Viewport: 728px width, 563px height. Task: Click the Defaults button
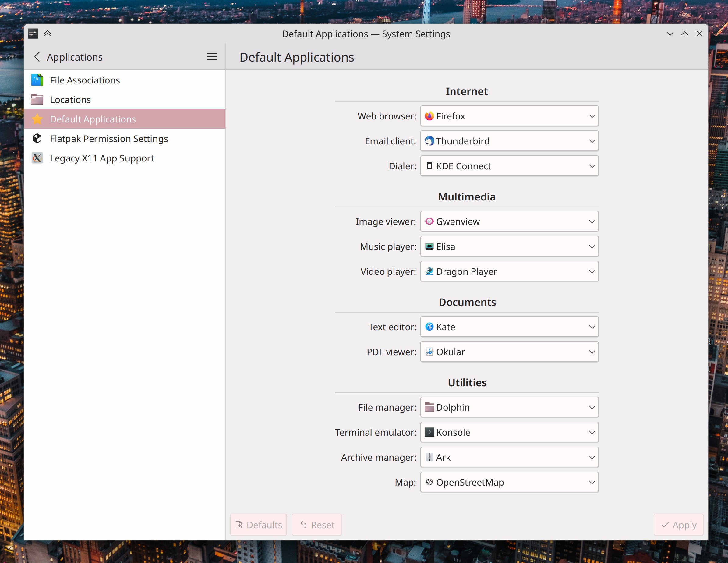click(x=259, y=525)
